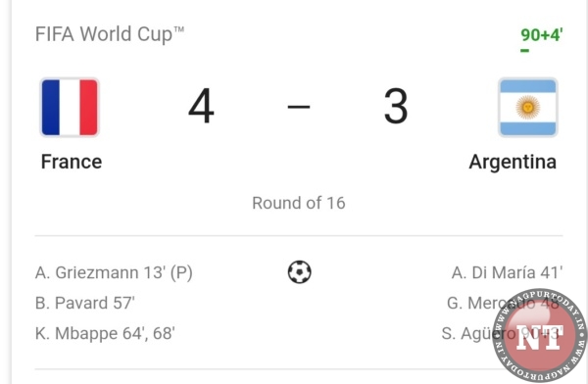Viewport: 588px width, 384px height.
Task: Click the Round of 16 label
Action: [299, 203]
